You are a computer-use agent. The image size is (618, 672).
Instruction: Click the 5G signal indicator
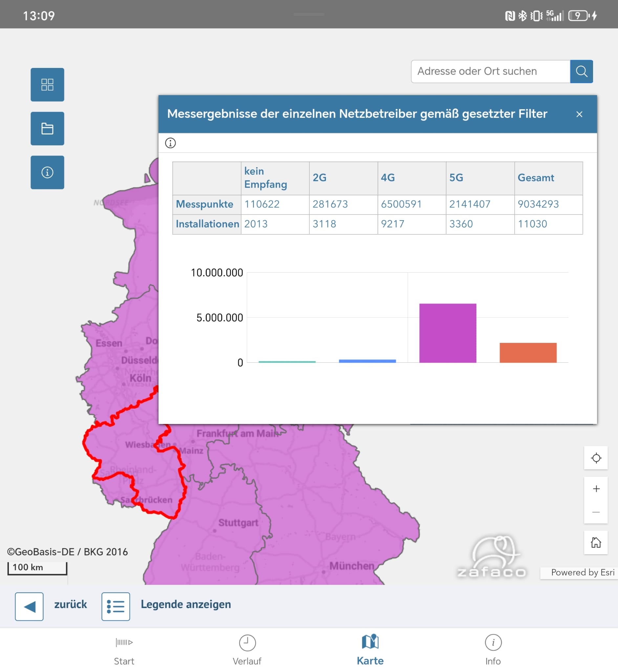[x=555, y=16]
